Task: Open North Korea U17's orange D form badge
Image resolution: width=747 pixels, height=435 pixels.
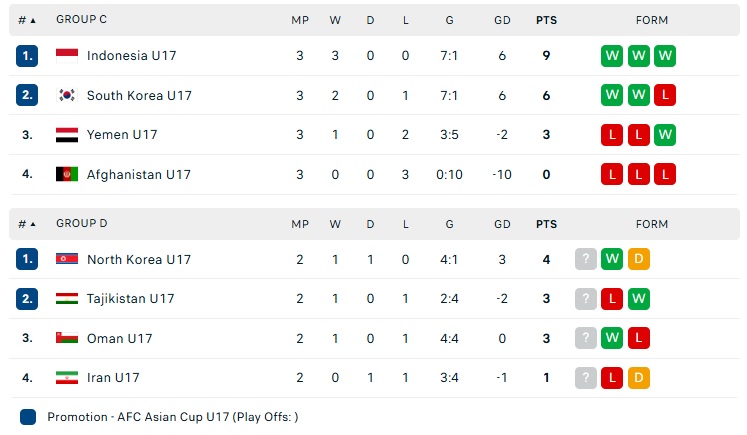Action: pyautogui.click(x=639, y=259)
